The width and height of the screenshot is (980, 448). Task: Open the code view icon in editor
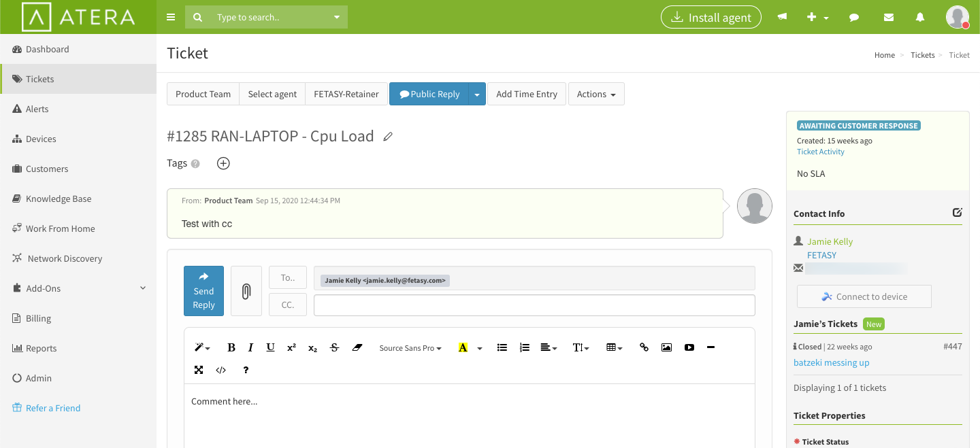point(220,370)
